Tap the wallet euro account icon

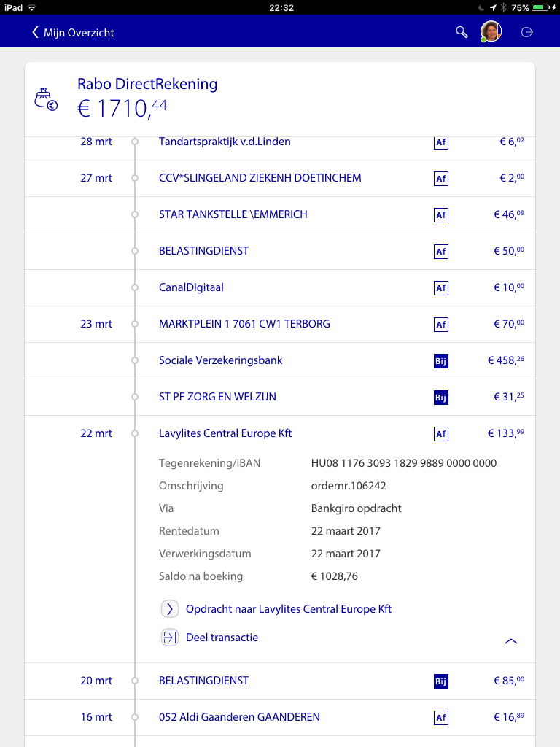click(x=46, y=99)
